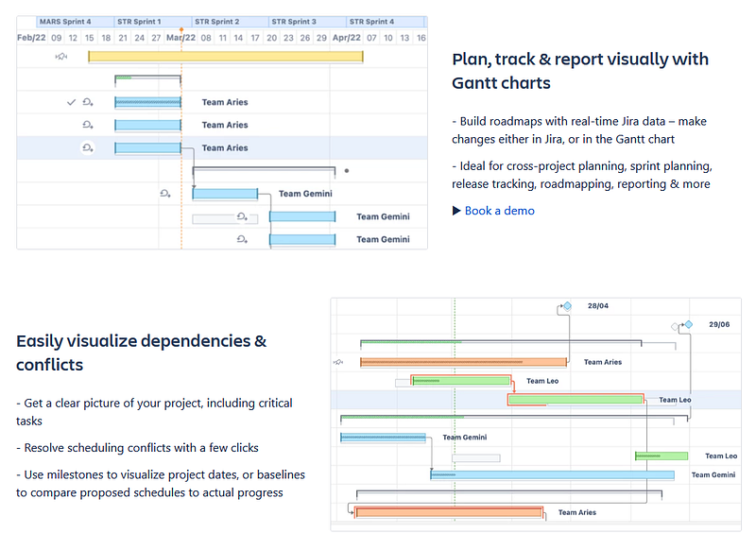Click the Team Leo label in the highlighted row
The height and width of the screenshot is (533, 756).
pos(675,400)
